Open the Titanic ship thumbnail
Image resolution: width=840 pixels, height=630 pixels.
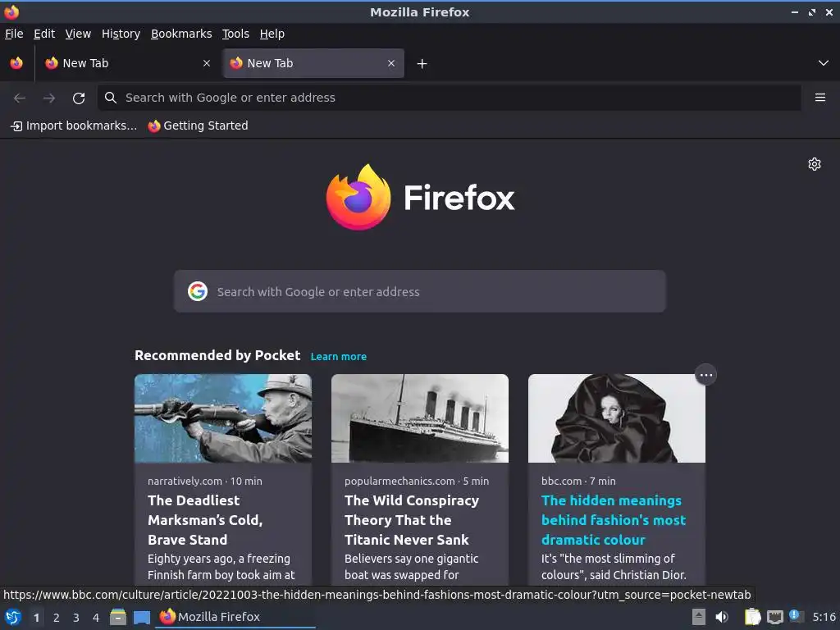(x=419, y=418)
